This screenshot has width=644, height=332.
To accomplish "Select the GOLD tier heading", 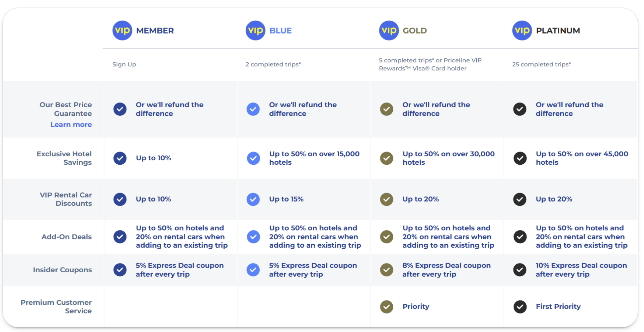I will 415,31.
